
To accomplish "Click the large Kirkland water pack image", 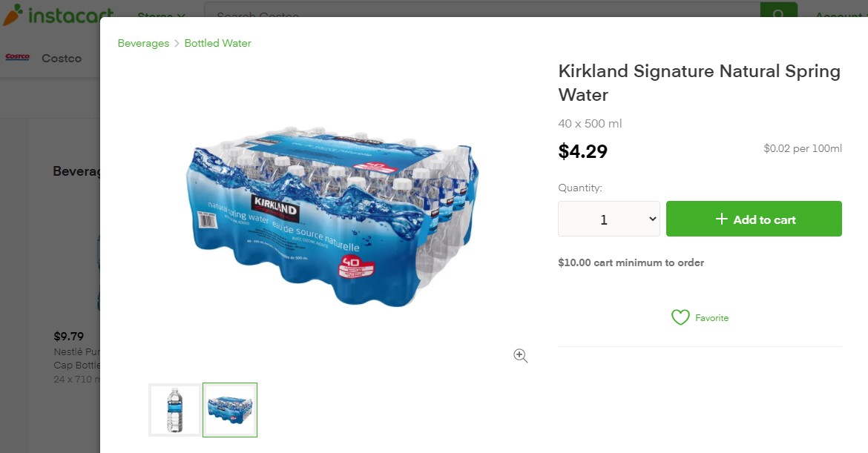I will click(332, 215).
